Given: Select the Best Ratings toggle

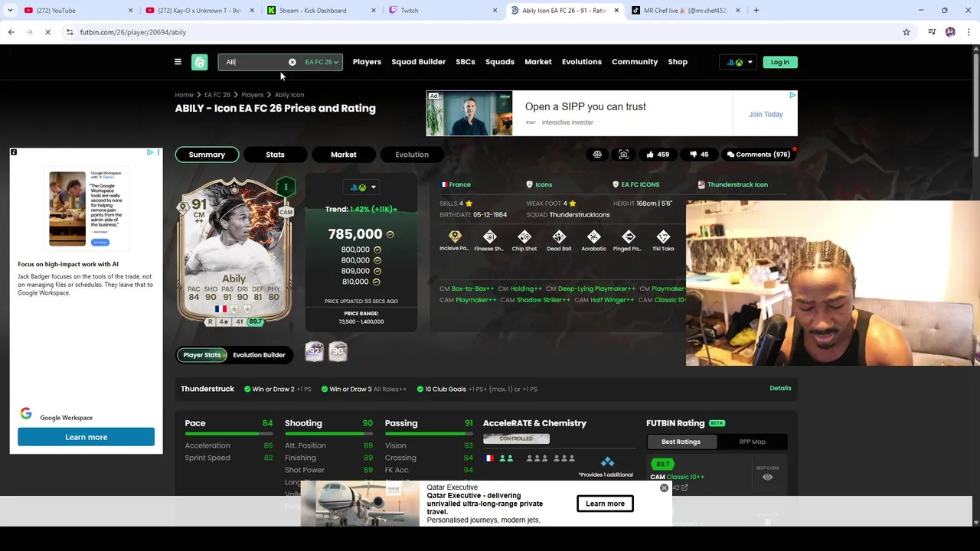Looking at the screenshot, I should [x=681, y=442].
